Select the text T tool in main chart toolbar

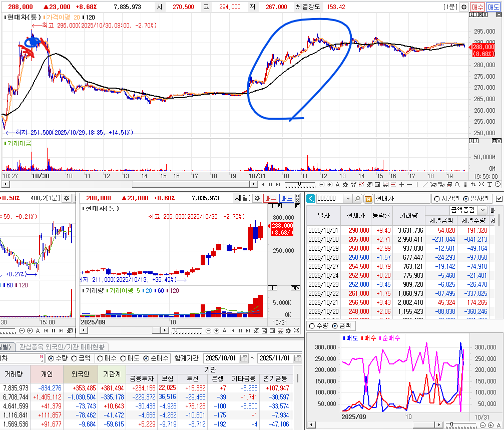(489, 185)
